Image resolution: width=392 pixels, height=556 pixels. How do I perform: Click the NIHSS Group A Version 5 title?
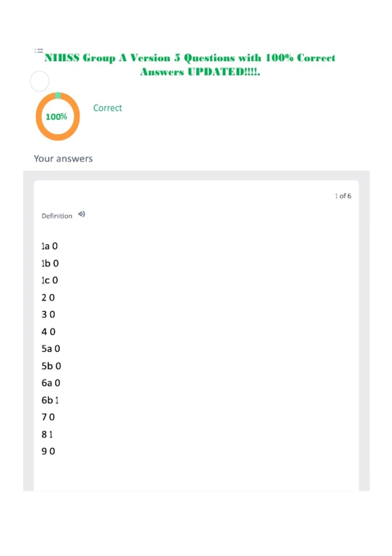click(x=190, y=65)
